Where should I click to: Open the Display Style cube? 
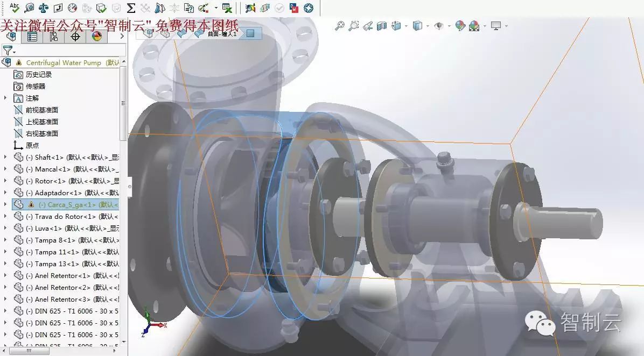click(417, 26)
